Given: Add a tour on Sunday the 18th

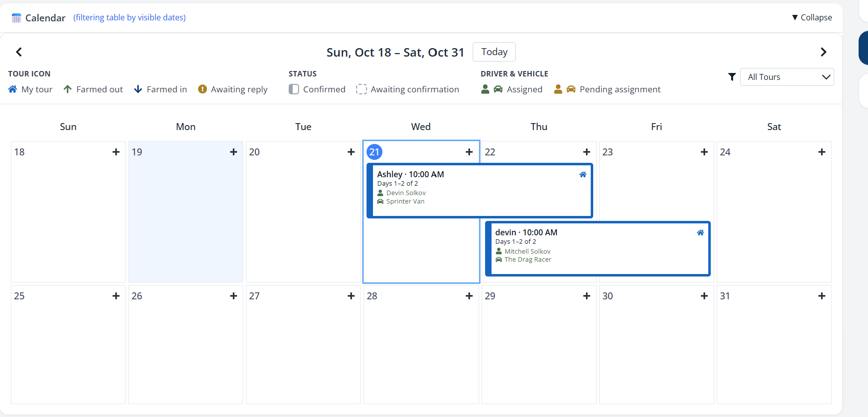Looking at the screenshot, I should (116, 152).
